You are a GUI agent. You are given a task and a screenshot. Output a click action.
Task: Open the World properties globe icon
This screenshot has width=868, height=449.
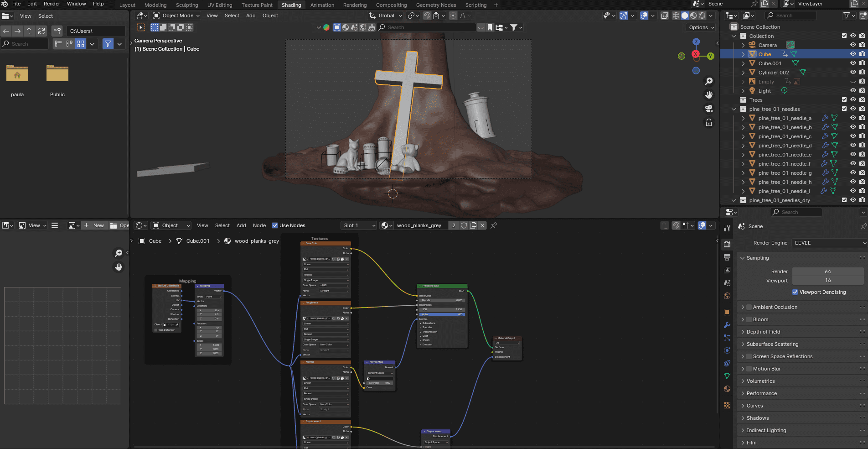click(727, 296)
